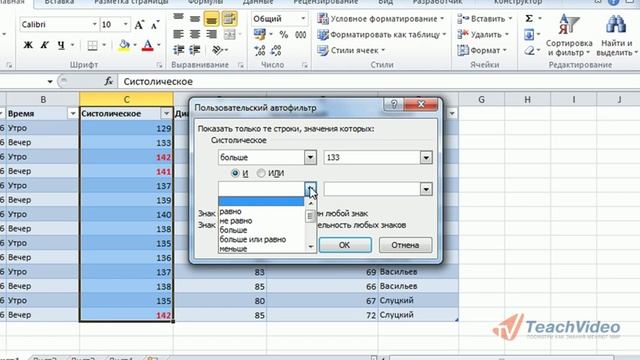Click OK in the autofilter dialog

point(345,245)
